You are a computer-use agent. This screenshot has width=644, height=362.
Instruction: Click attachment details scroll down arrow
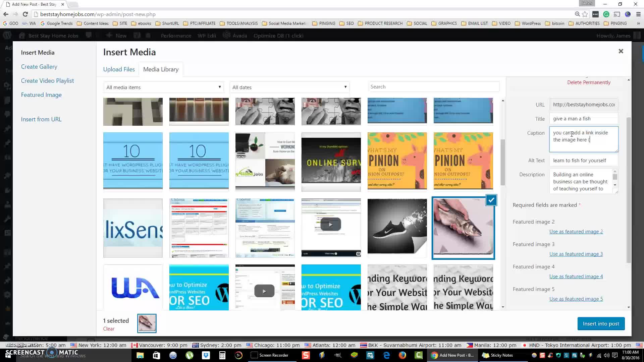628,307
